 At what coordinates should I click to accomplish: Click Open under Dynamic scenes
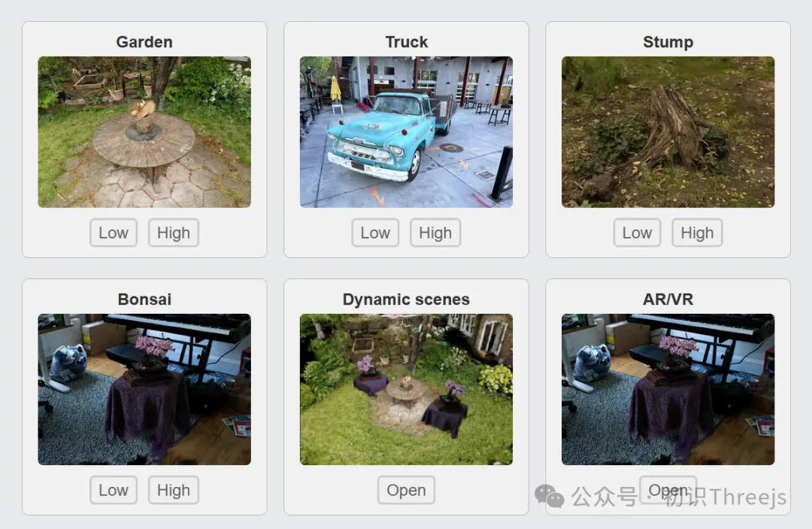(406, 490)
